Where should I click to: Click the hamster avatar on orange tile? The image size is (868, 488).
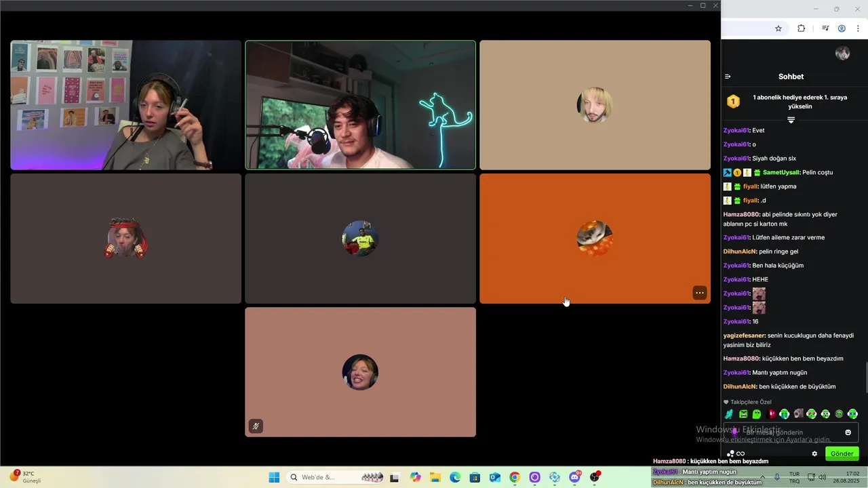[x=595, y=239]
